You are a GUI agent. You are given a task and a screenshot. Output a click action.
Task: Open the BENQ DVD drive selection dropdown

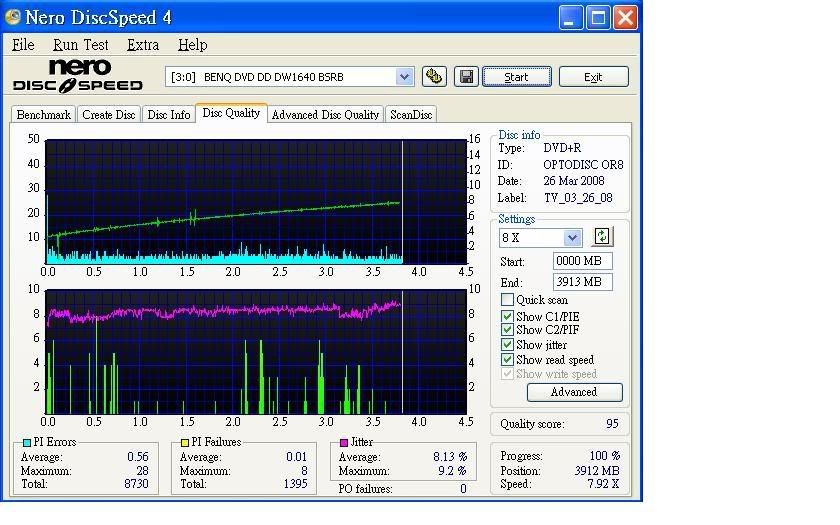tap(404, 77)
